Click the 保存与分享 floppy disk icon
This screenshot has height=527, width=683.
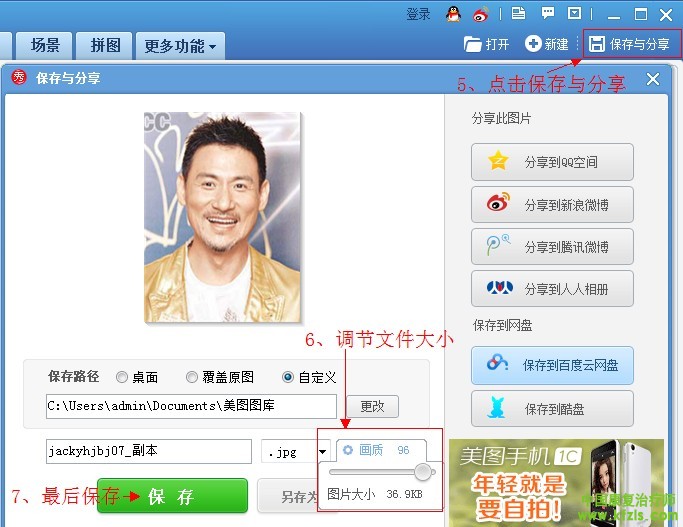597,44
